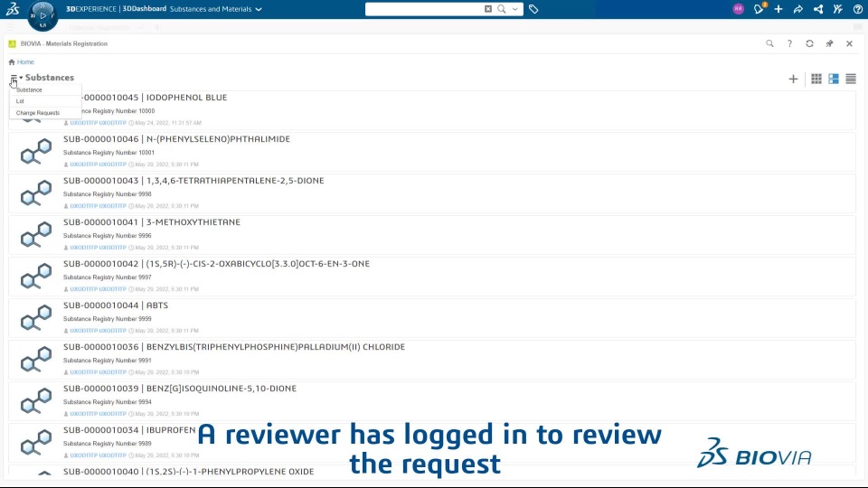The height and width of the screenshot is (488, 868).
Task: Add a new substance with plus icon
Action: coord(793,79)
